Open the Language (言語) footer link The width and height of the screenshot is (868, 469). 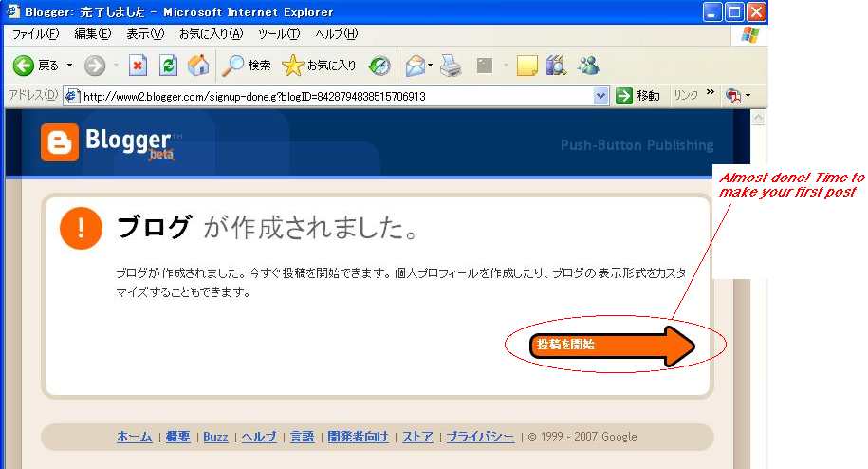pos(303,437)
